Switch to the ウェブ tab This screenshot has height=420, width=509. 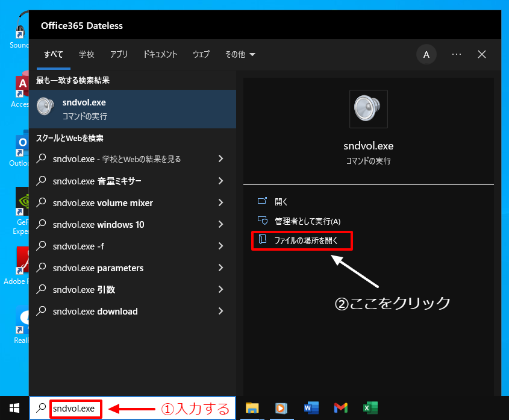coord(201,54)
